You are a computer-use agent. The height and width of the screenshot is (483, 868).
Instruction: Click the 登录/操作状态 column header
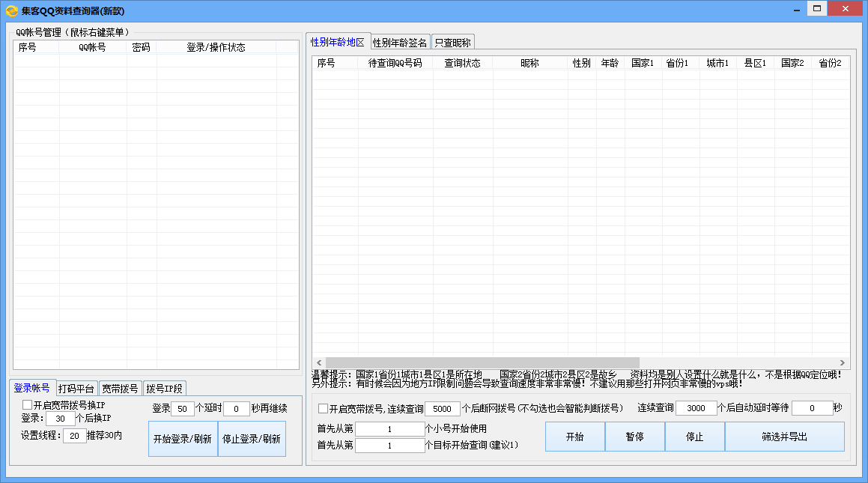point(216,48)
